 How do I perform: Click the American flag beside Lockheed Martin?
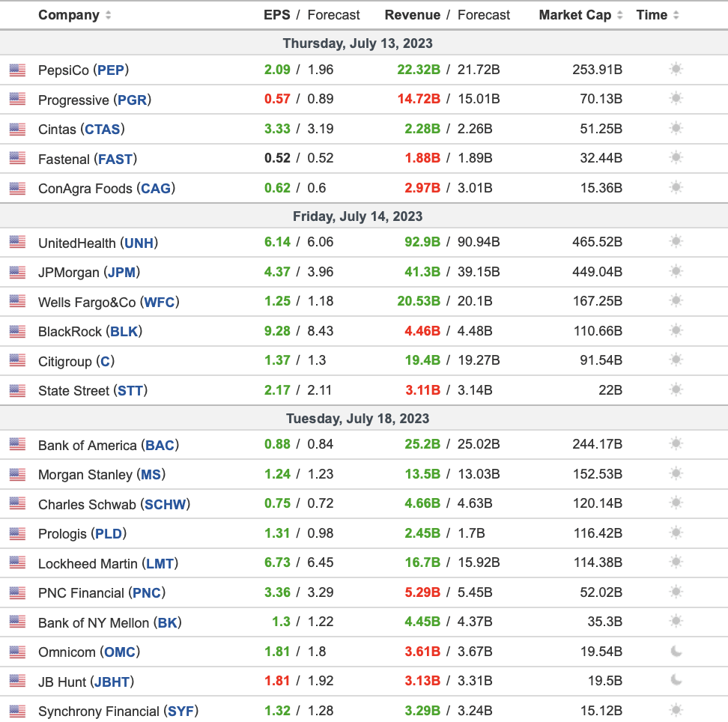16,562
